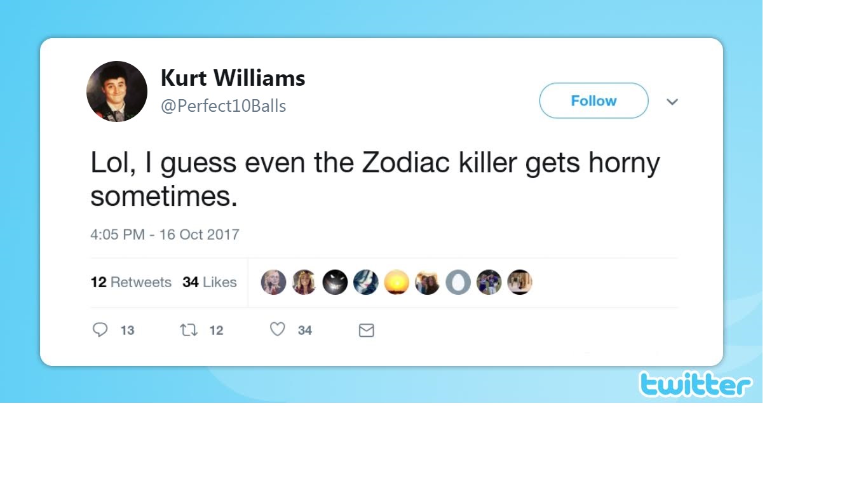Open the sunset avatar liker profile

pyautogui.click(x=397, y=282)
